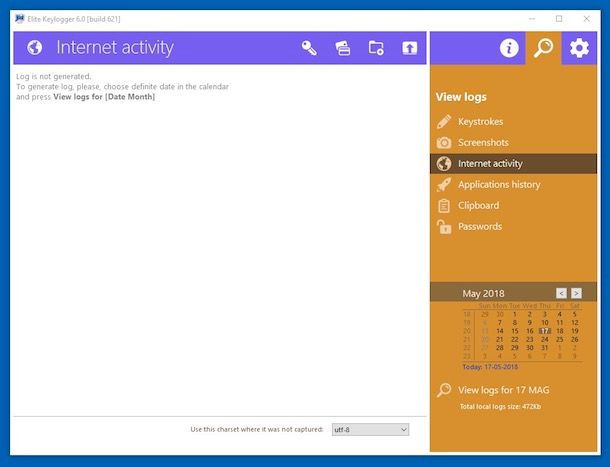Viewport: 610px width, 467px height.
Task: Open the info tab icon
Action: coord(509,48)
